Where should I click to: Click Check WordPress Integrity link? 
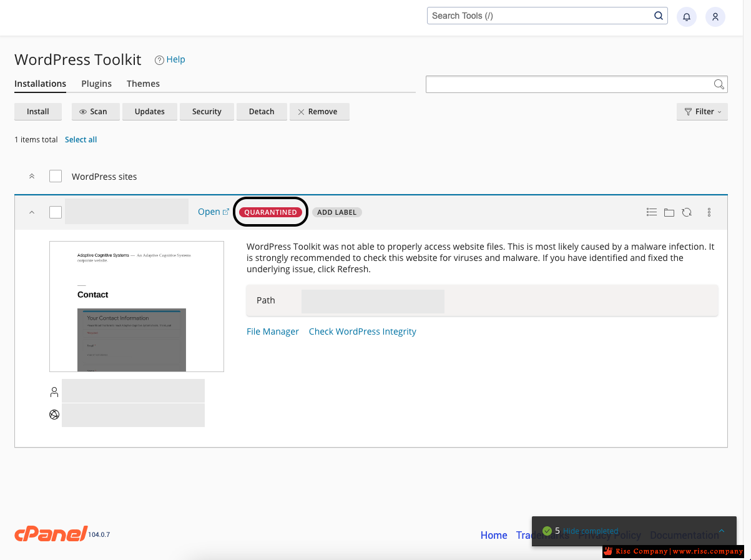[363, 332]
